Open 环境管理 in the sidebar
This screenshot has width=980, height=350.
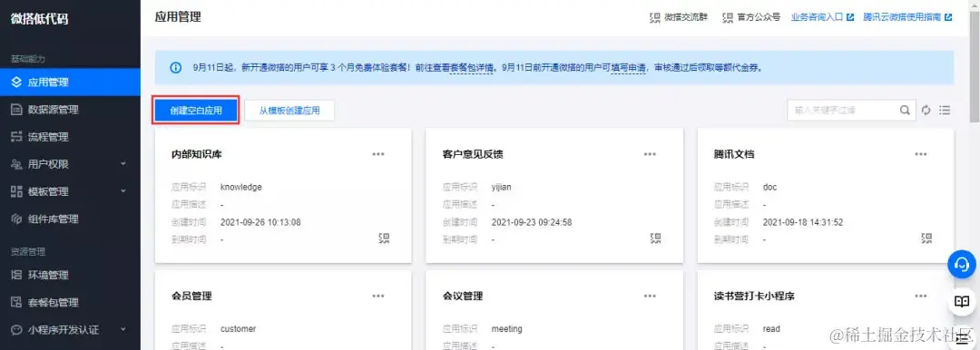70,275
